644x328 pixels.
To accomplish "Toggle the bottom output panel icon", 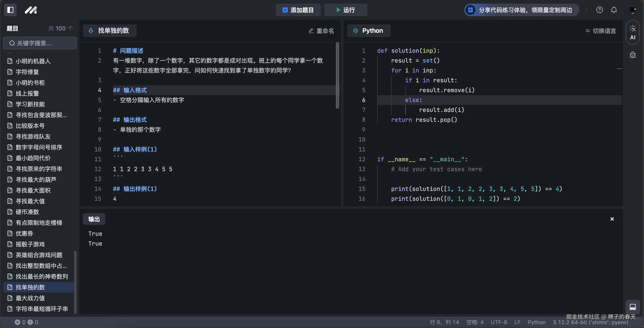I will [x=633, y=307].
